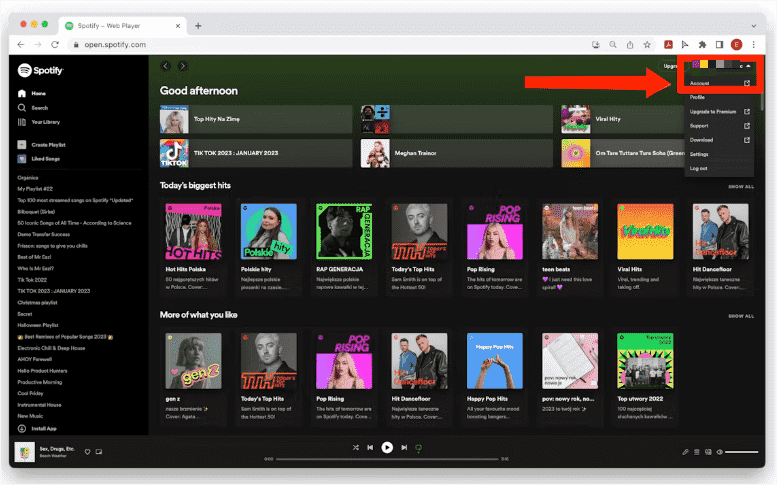Open the Meghan Trainor shortcut
This screenshot has height=485, width=777.
[x=456, y=153]
